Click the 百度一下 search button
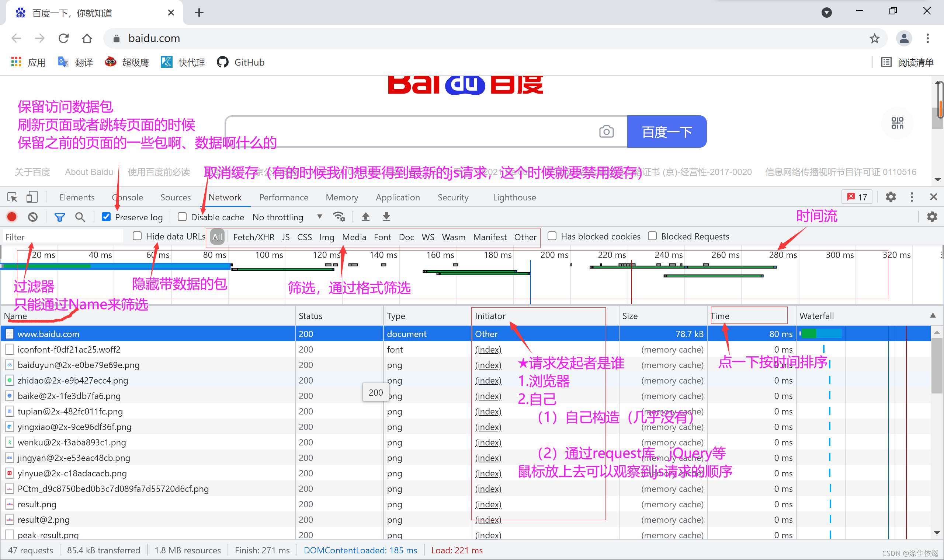Screen dimensions: 944x560 (x=667, y=131)
